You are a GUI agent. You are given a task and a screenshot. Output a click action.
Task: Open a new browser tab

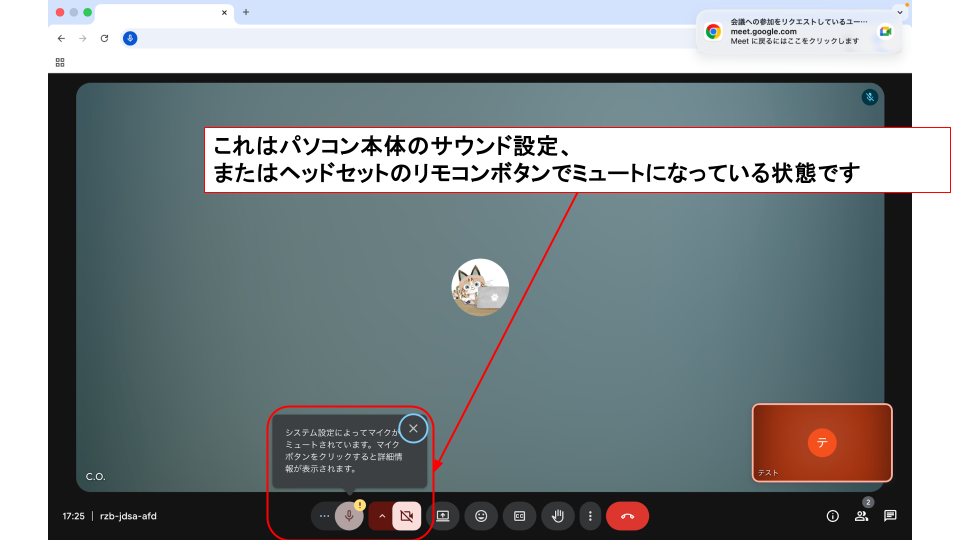pos(246,12)
